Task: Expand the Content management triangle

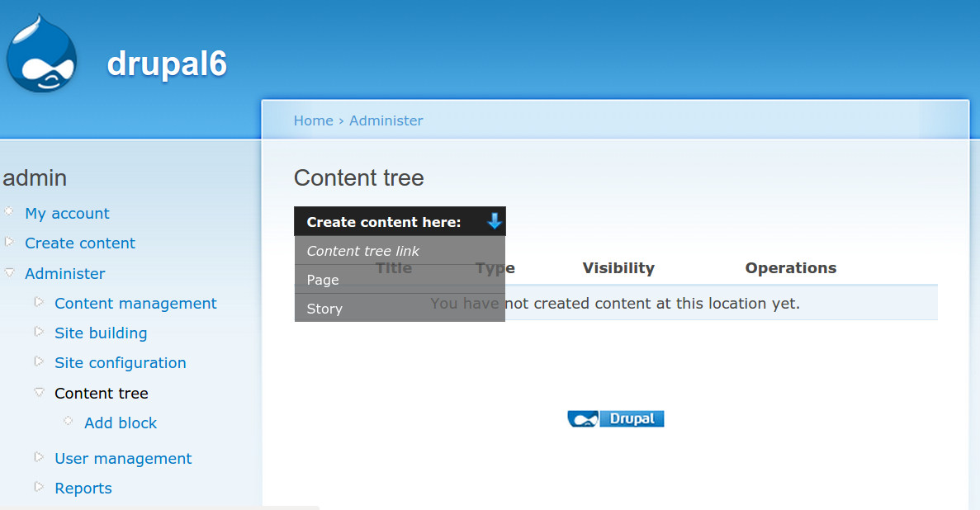Action: coord(39,302)
